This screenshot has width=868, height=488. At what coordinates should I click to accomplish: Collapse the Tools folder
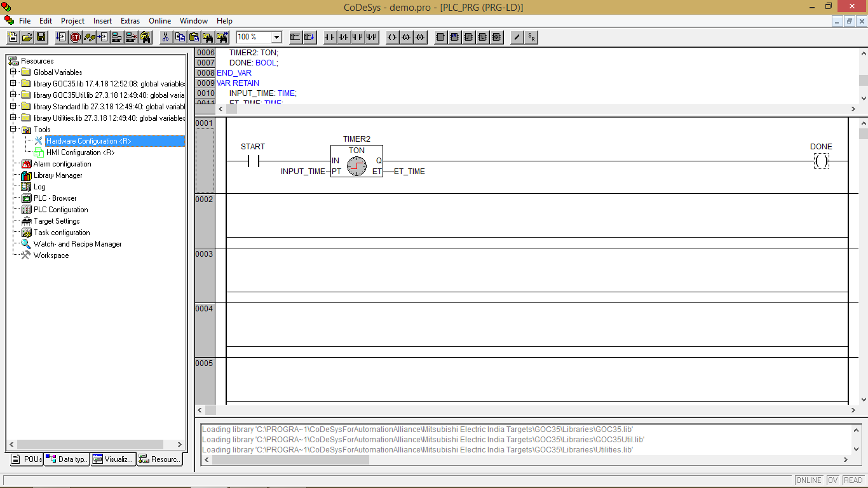point(13,129)
